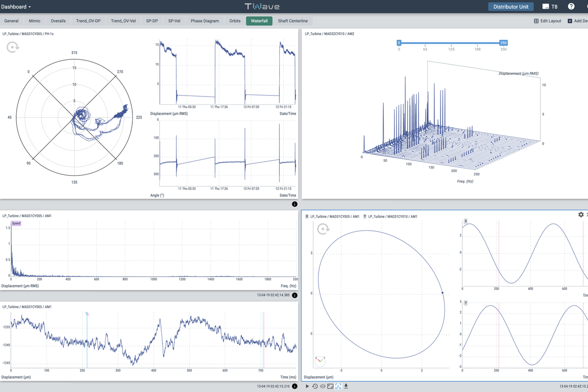Viewport: 588px width, 392px height.
Task: Click the rotation direction icon on orbit plot
Action: coord(323,229)
